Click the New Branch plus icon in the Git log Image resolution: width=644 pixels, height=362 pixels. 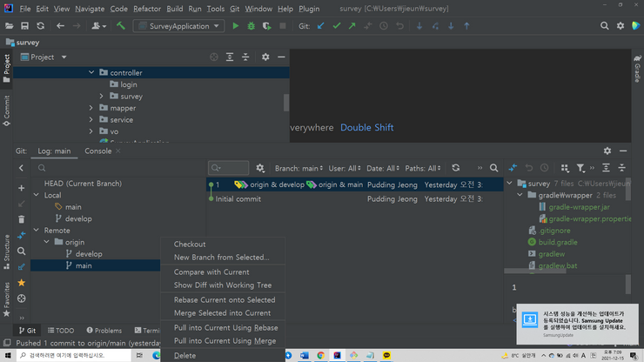[22, 188]
